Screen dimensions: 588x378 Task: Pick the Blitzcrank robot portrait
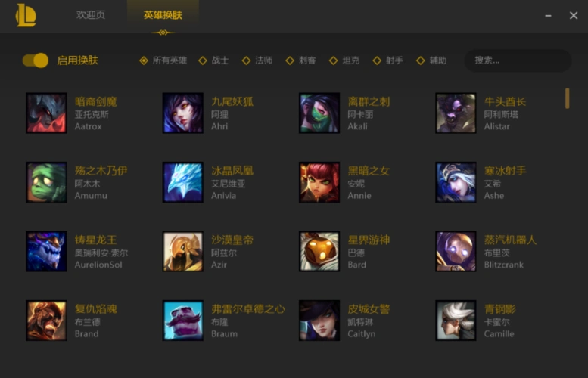click(456, 252)
